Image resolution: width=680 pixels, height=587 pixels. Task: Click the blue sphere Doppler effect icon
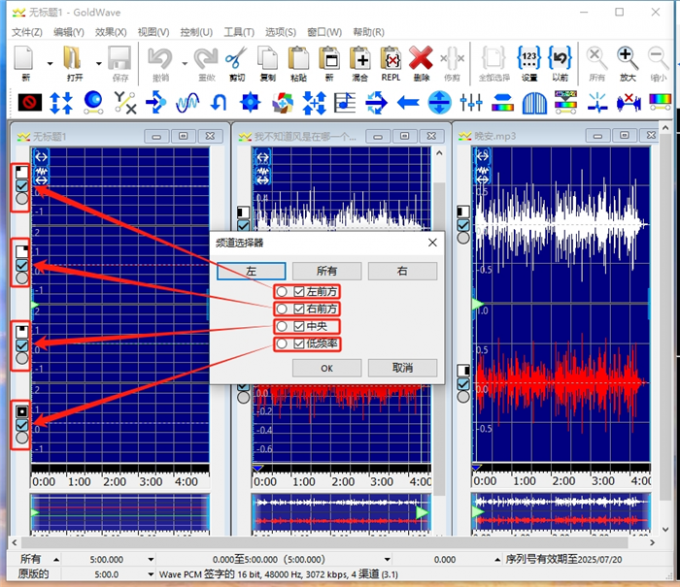click(x=93, y=103)
